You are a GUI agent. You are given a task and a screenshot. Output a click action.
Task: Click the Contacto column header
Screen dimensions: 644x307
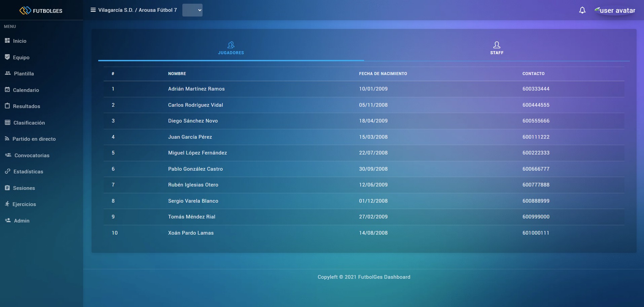point(533,74)
